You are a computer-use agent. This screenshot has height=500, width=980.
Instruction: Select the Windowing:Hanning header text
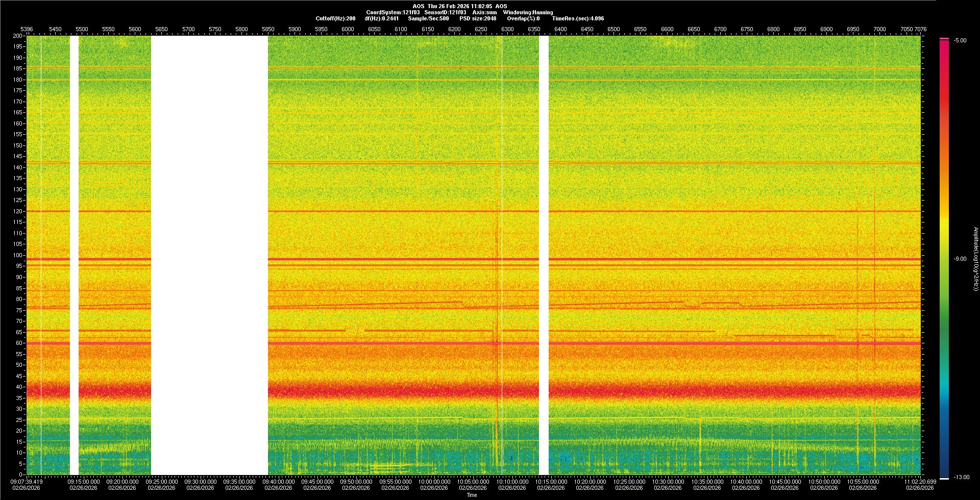tap(528, 12)
